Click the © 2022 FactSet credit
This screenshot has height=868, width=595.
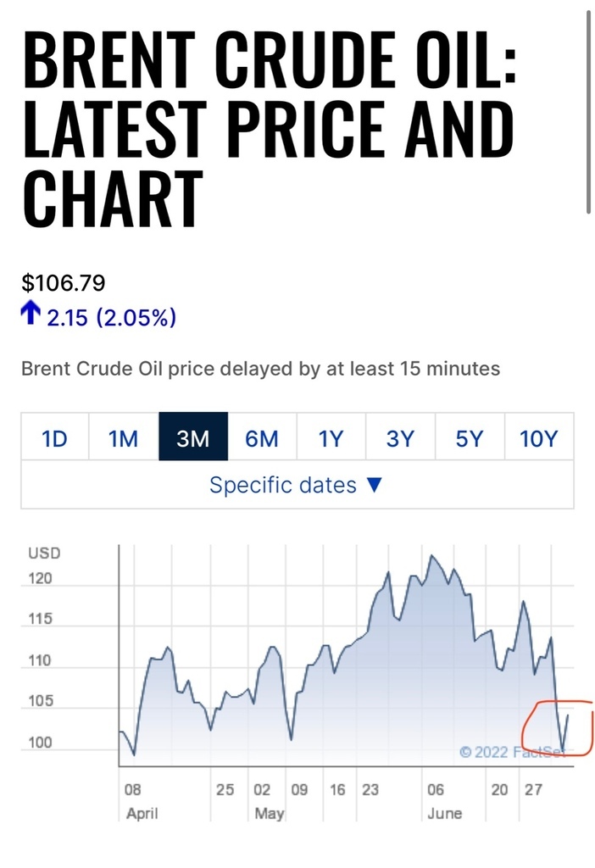[512, 752]
